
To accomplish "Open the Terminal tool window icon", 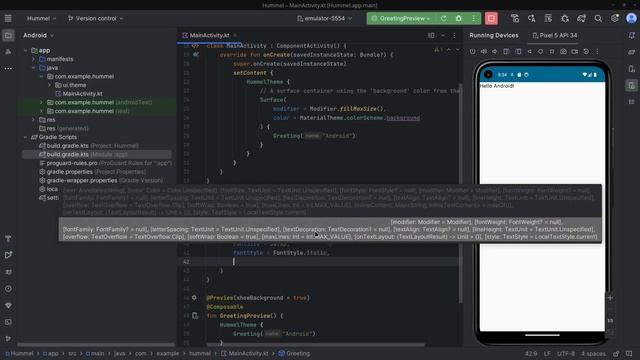I will 8,322.
